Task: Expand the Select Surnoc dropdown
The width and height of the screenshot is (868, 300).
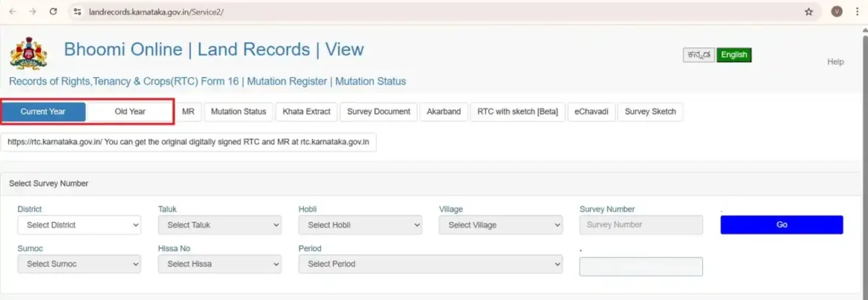Action: pyautogui.click(x=79, y=264)
